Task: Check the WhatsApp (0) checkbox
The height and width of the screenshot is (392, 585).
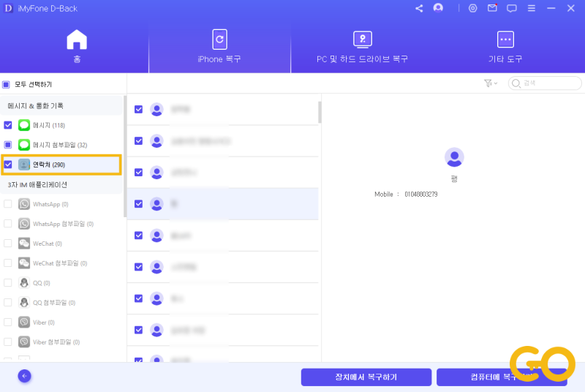Action: coord(8,204)
